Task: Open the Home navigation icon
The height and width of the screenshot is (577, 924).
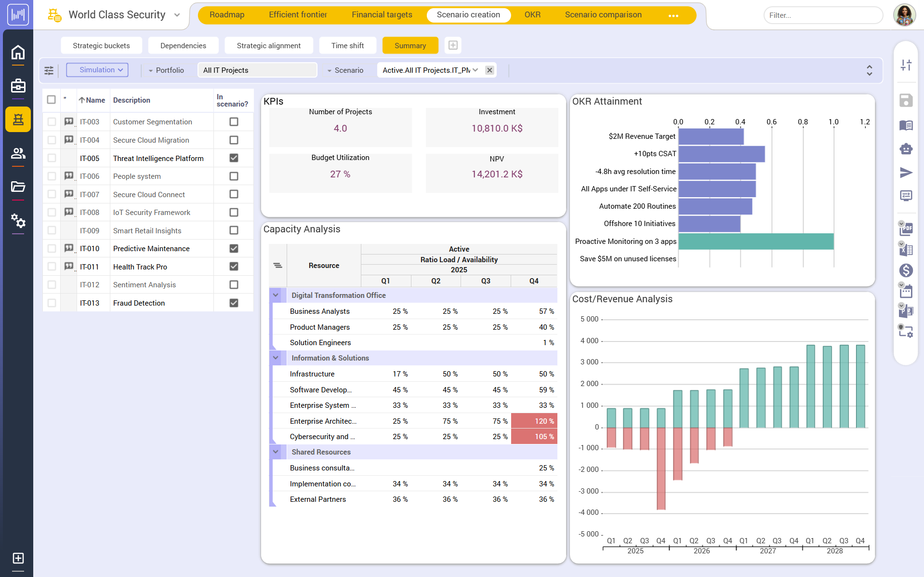Action: 18,53
